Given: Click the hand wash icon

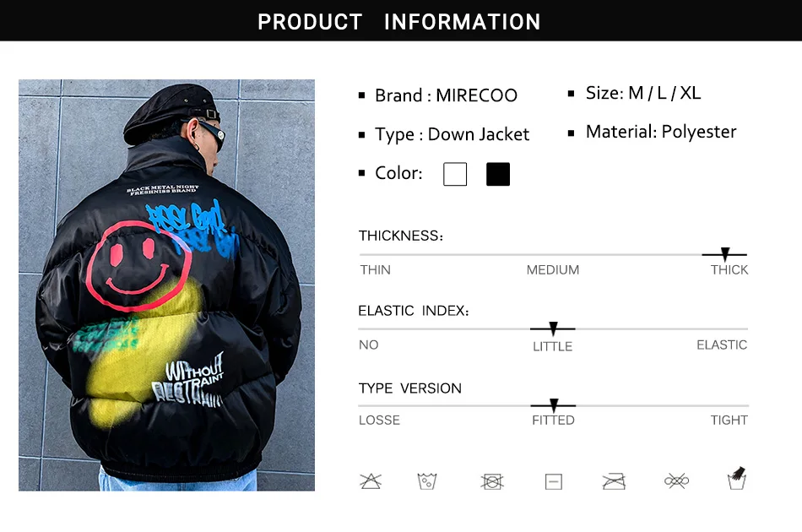Looking at the screenshot, I should click(737, 478).
